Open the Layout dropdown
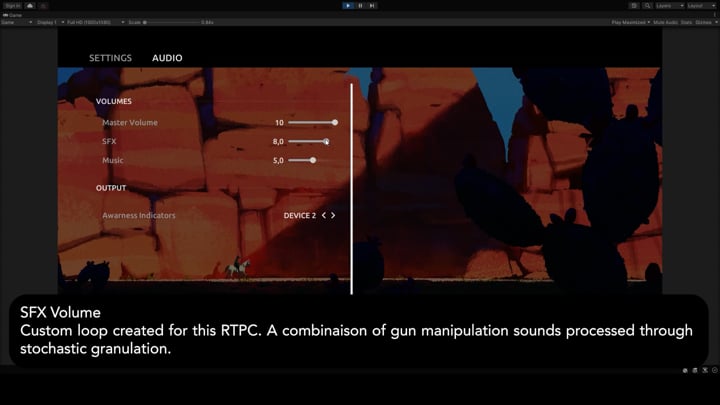Viewport: 720px width, 405px height. (702, 6)
